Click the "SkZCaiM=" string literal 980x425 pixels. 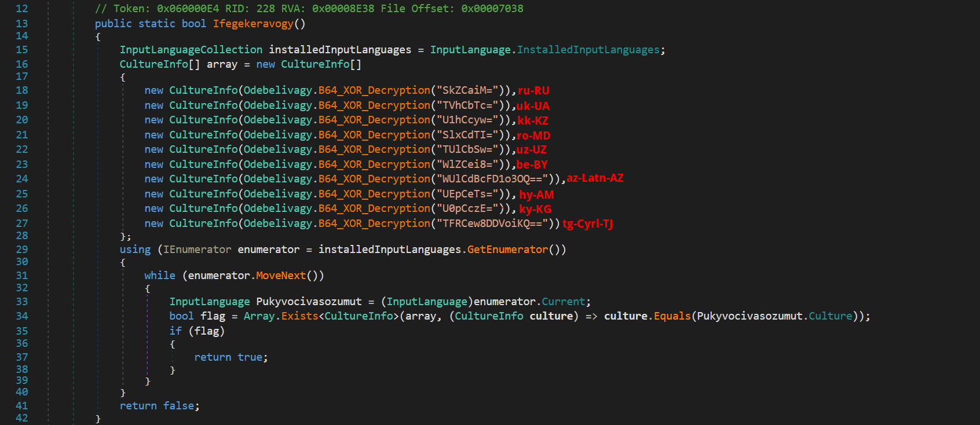coord(467,90)
